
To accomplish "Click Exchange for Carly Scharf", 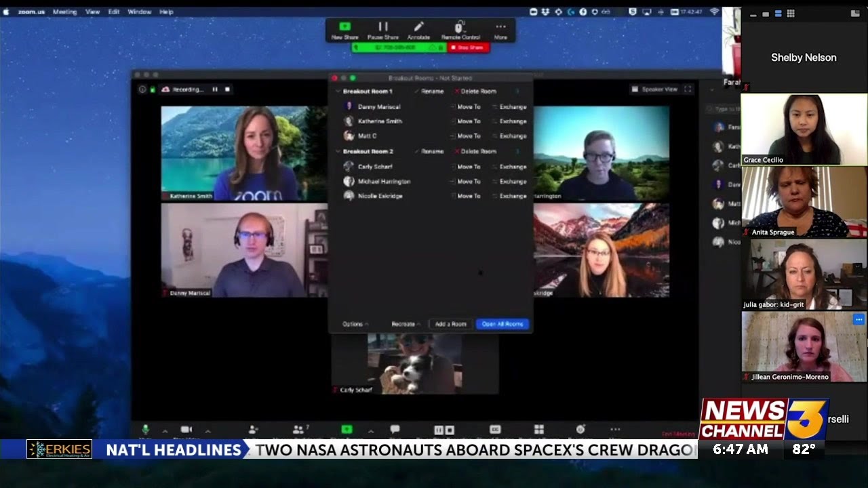I will click(510, 167).
